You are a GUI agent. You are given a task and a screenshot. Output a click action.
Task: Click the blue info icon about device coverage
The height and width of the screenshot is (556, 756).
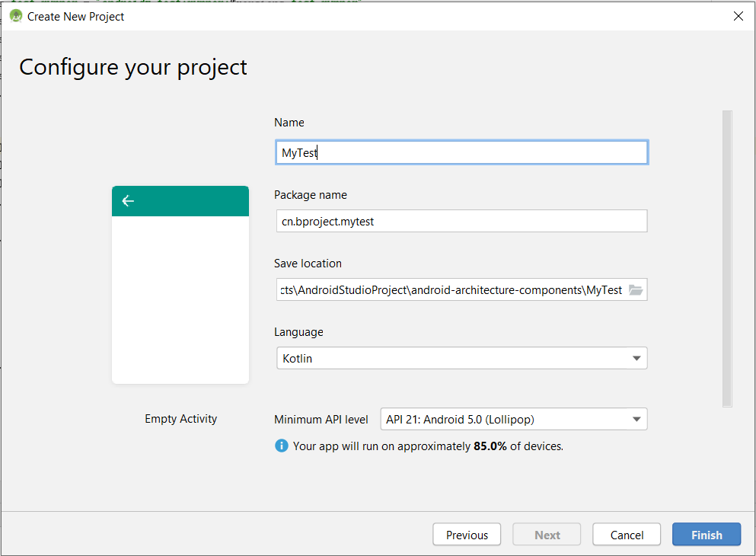pyautogui.click(x=281, y=446)
